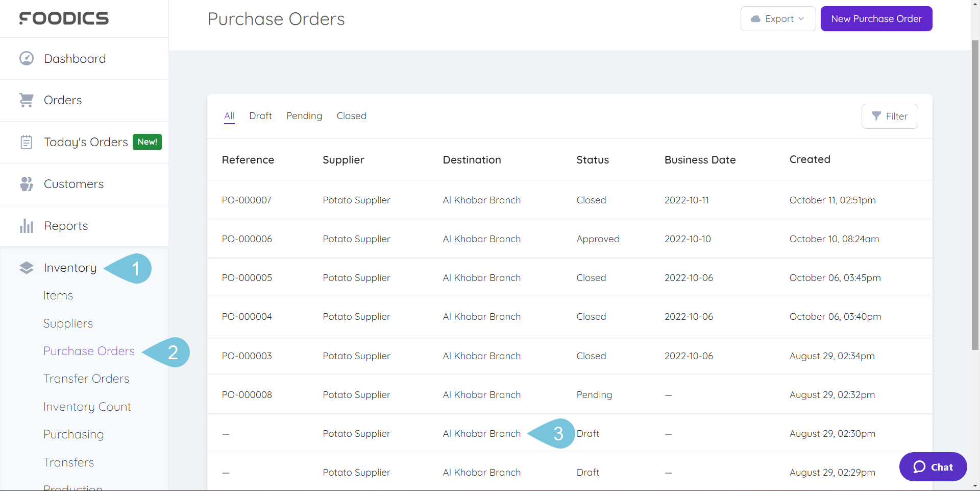Click the New Purchase Order button
Screen dimensions: 980x491
pos(876,18)
